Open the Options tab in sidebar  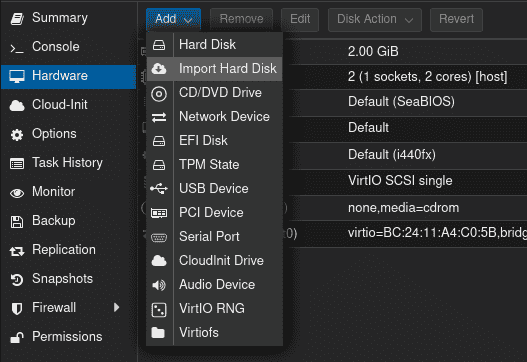pos(69,134)
